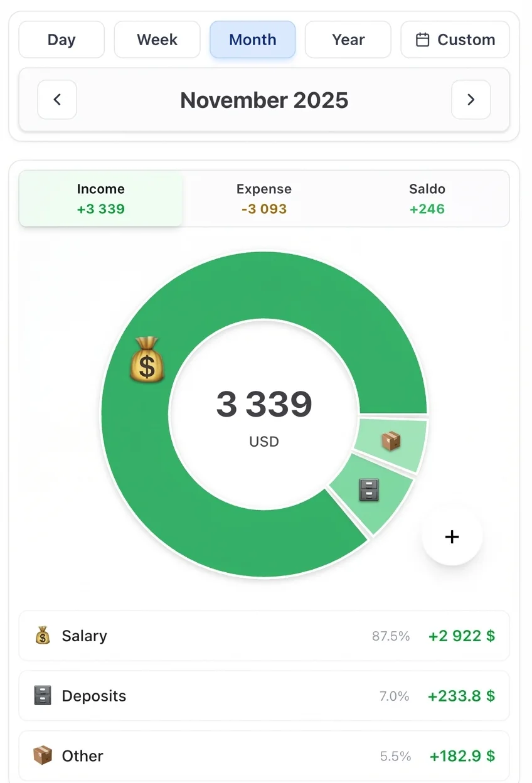532x783 pixels.
Task: Switch to the Expense tab
Action: 263,198
